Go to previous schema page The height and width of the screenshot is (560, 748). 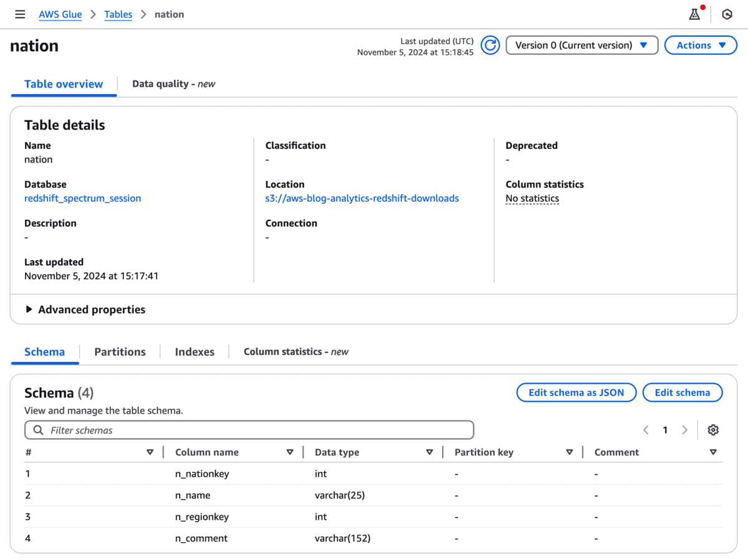point(646,430)
